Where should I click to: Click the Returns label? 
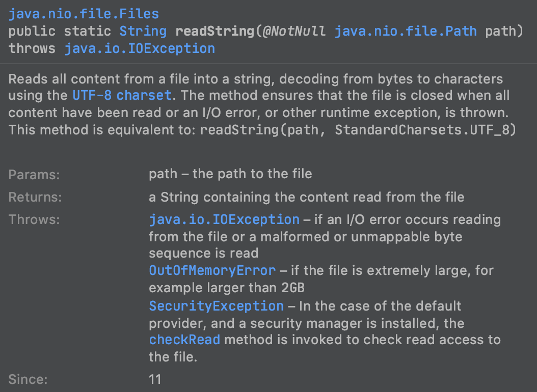pyautogui.click(x=35, y=197)
